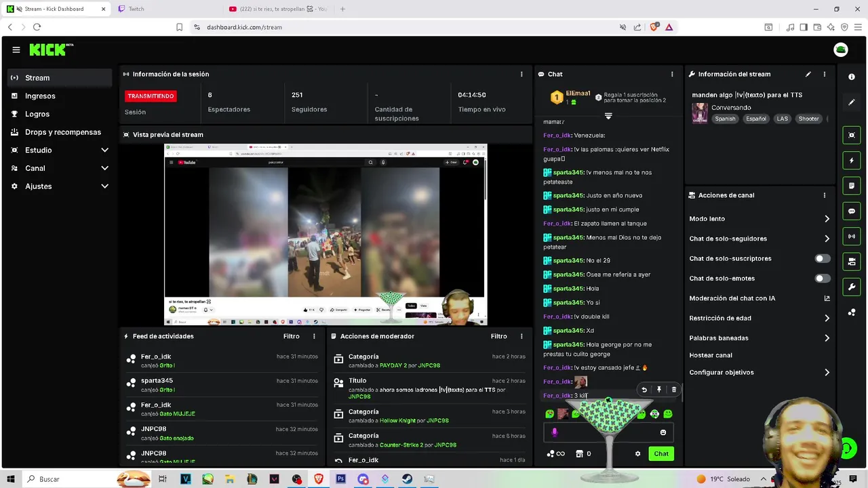Toggle the chat bubble widget in the right sidebar

(852, 211)
